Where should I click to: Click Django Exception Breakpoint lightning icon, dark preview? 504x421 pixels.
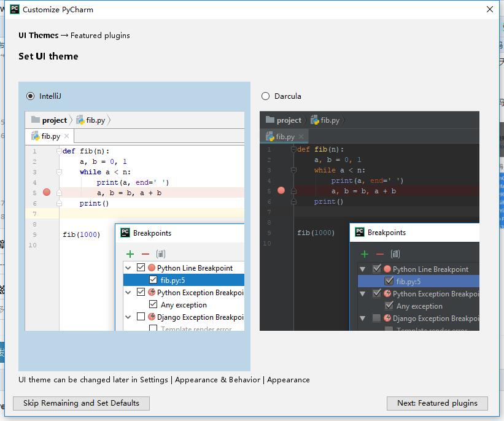pyautogui.click(x=387, y=318)
